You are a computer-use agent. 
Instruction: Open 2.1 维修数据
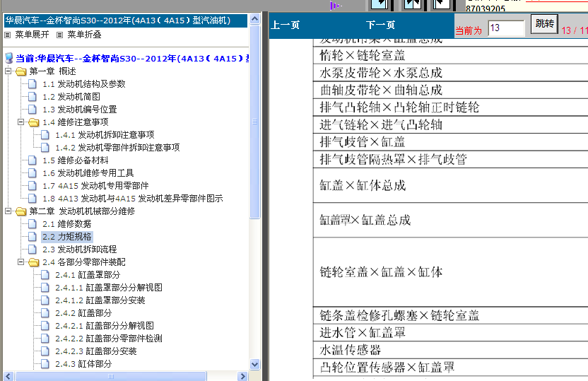click(66, 224)
